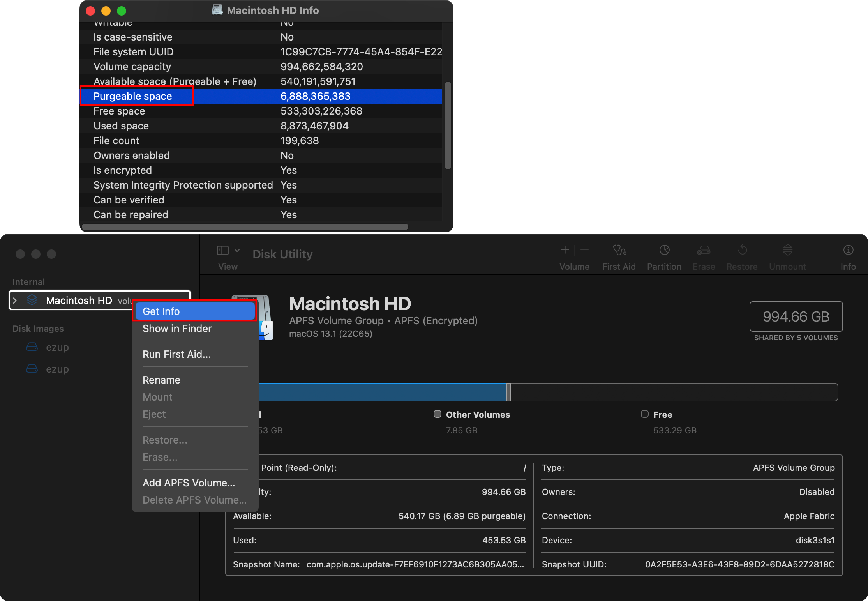Click the Other Volumes legend swatch
This screenshot has height=601, width=868.
pyautogui.click(x=438, y=414)
